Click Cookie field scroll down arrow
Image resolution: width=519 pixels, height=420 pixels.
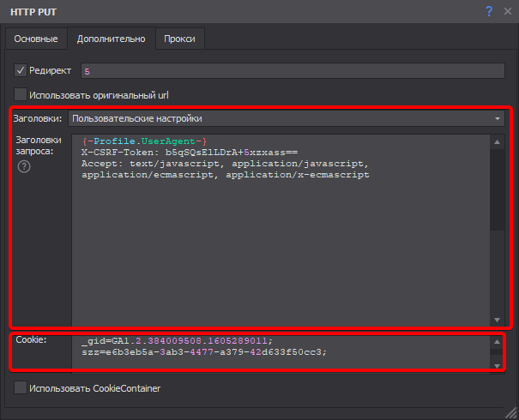[498, 366]
